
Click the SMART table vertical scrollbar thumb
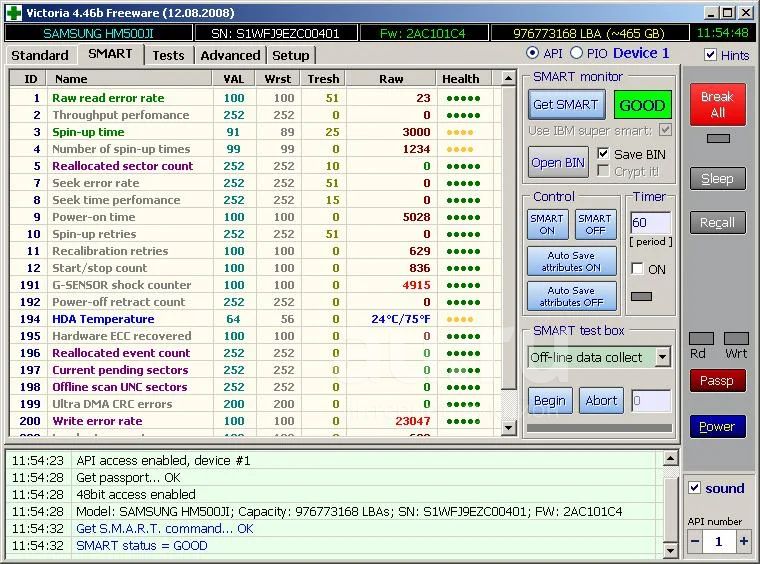(508, 237)
